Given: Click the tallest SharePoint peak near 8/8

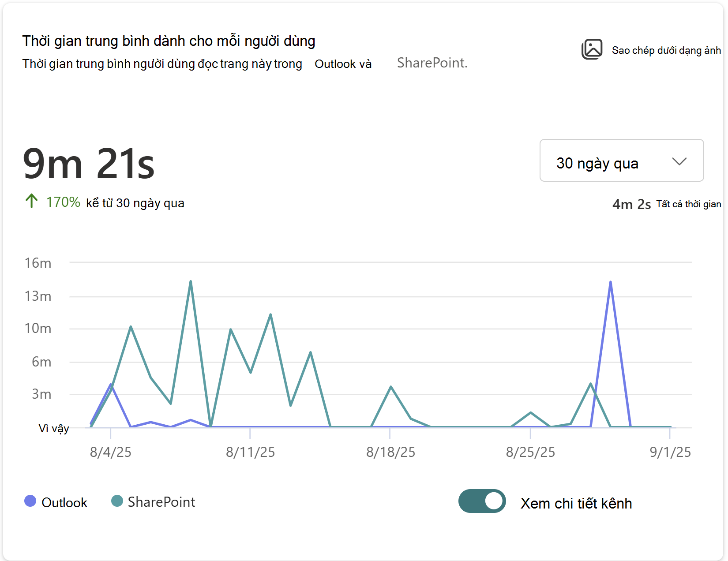Looking at the screenshot, I should tap(191, 281).
